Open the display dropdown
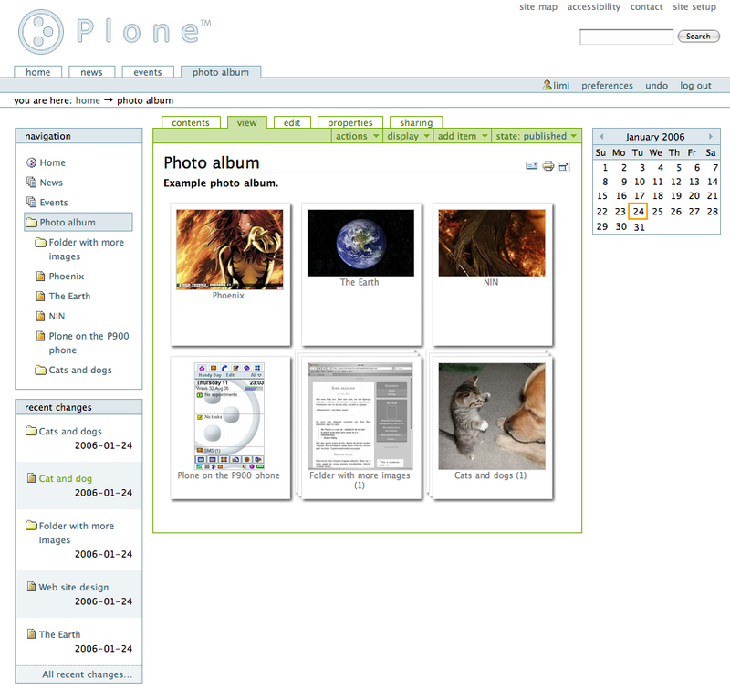 [x=408, y=134]
